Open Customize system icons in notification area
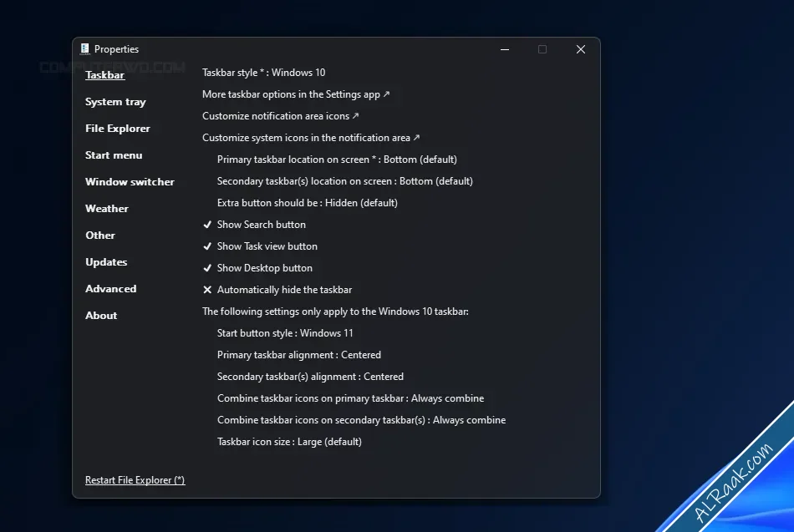Screen dimensions: 794x532 (x=311, y=138)
